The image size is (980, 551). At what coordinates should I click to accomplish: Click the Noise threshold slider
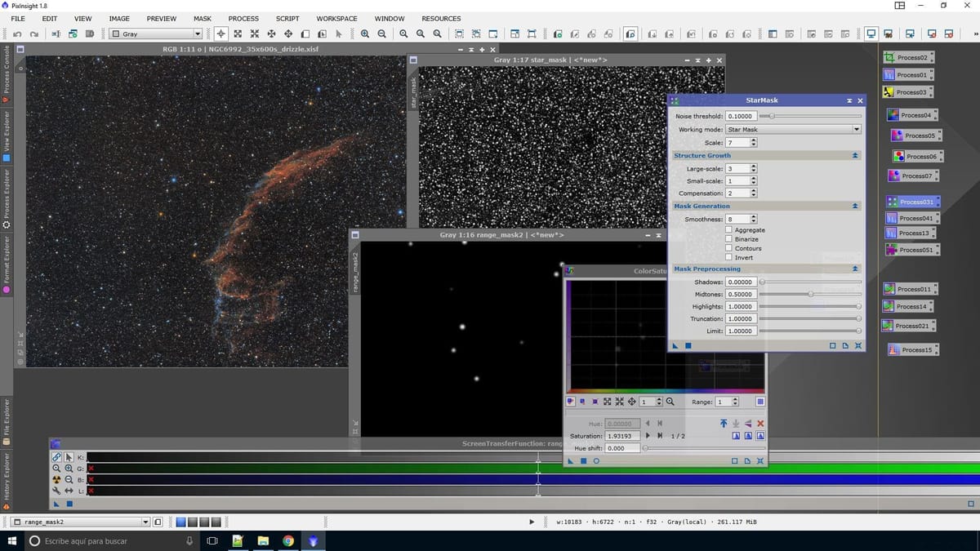click(810, 116)
